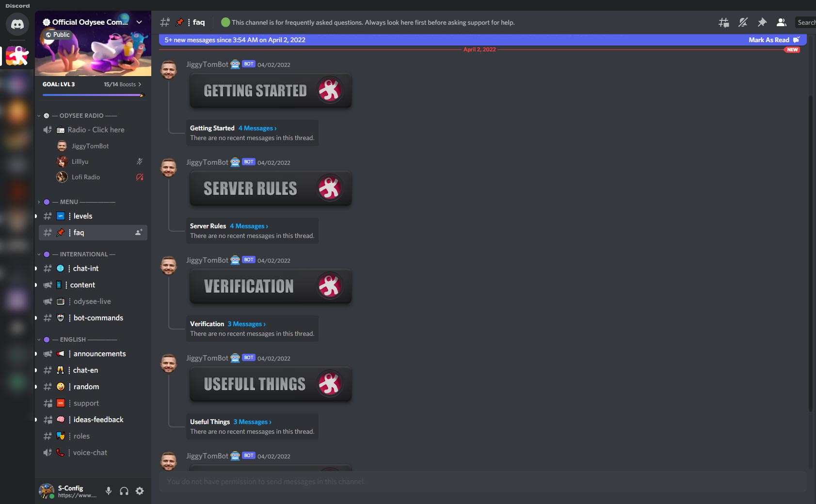Viewport: 816px width, 504px height.
Task: Click JiggyTomBot username on Server Rules message
Action: (x=207, y=162)
